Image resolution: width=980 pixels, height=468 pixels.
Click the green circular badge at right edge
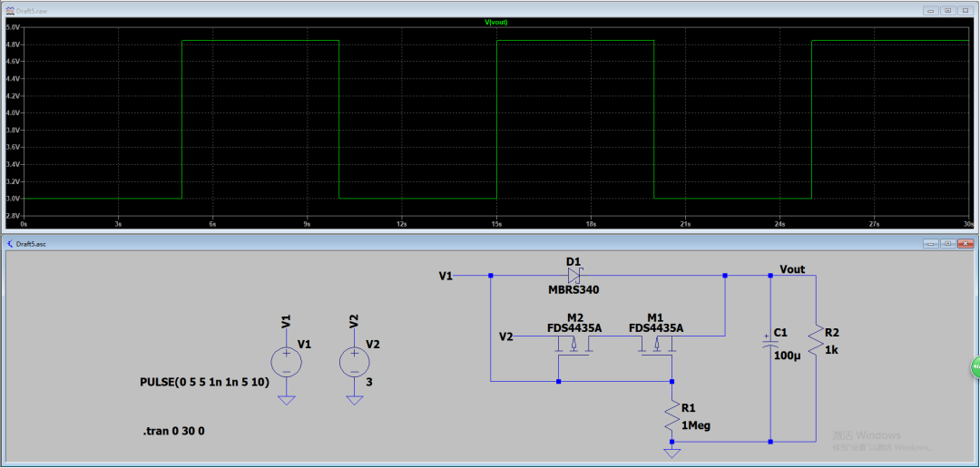(975, 367)
